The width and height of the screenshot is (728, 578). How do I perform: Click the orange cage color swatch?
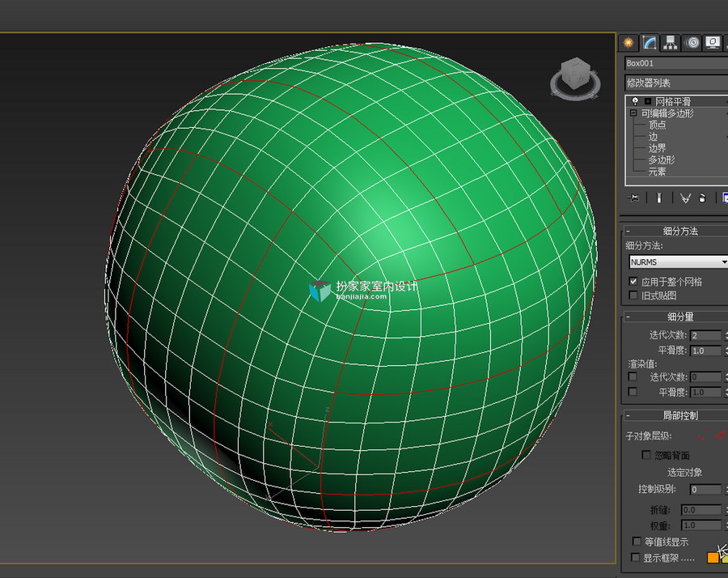click(712, 558)
